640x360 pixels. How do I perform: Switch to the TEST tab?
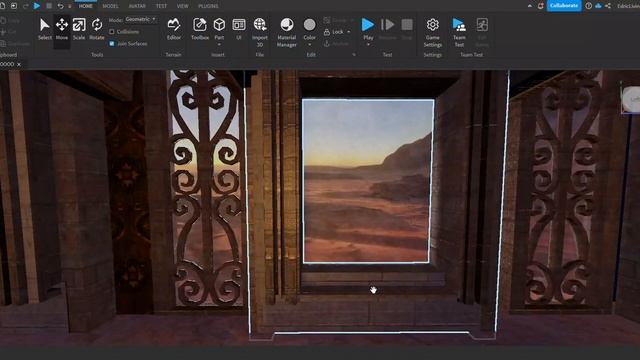tap(161, 6)
